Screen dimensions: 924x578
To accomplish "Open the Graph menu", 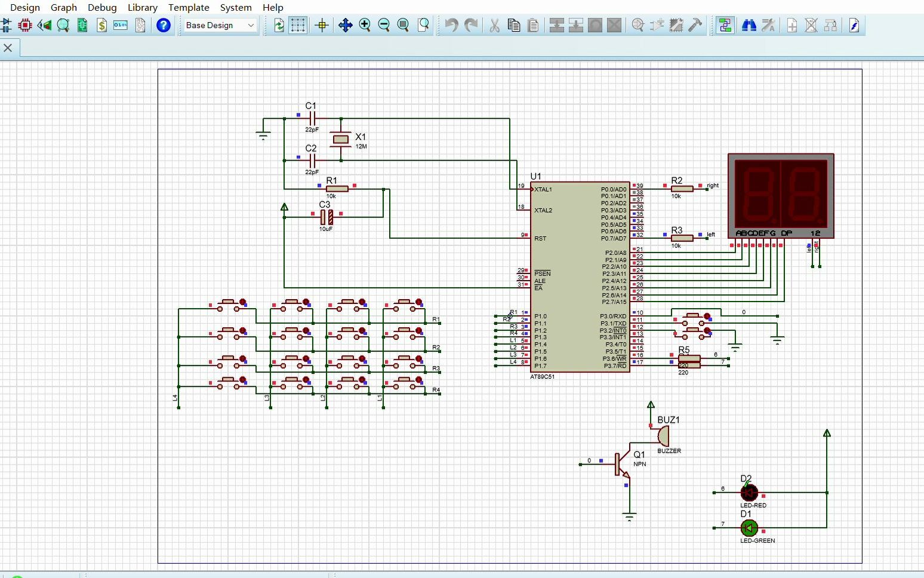I will pos(64,7).
